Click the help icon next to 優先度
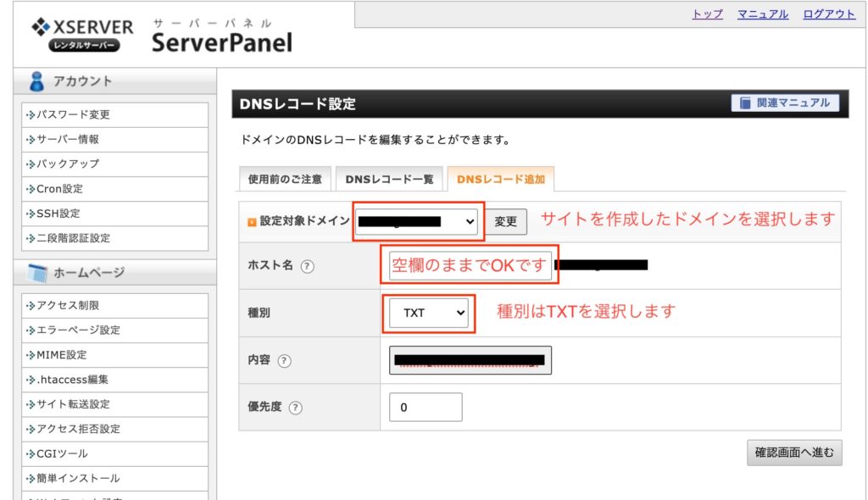 pos(296,408)
